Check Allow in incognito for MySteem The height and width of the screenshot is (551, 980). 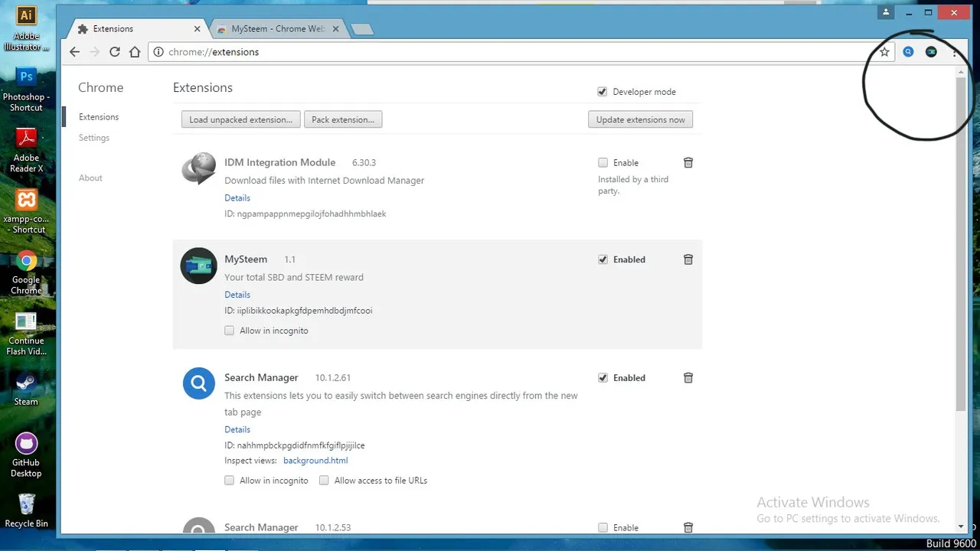click(x=229, y=331)
